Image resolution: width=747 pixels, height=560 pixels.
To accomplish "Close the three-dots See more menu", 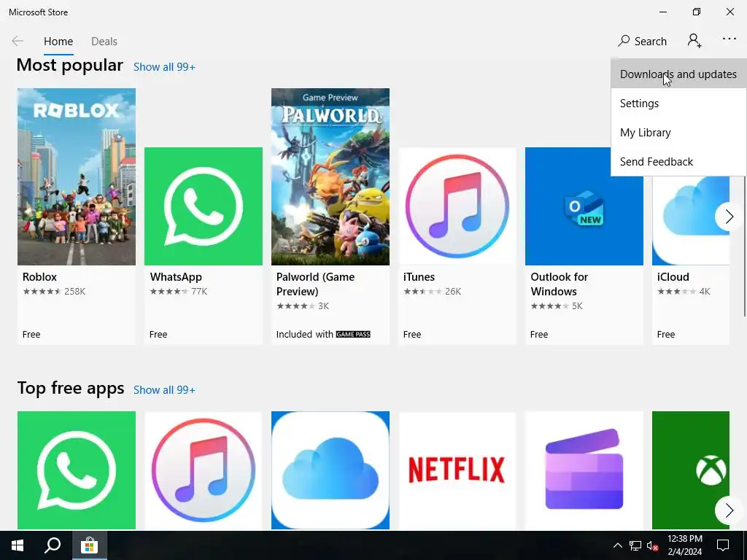I will click(x=729, y=39).
